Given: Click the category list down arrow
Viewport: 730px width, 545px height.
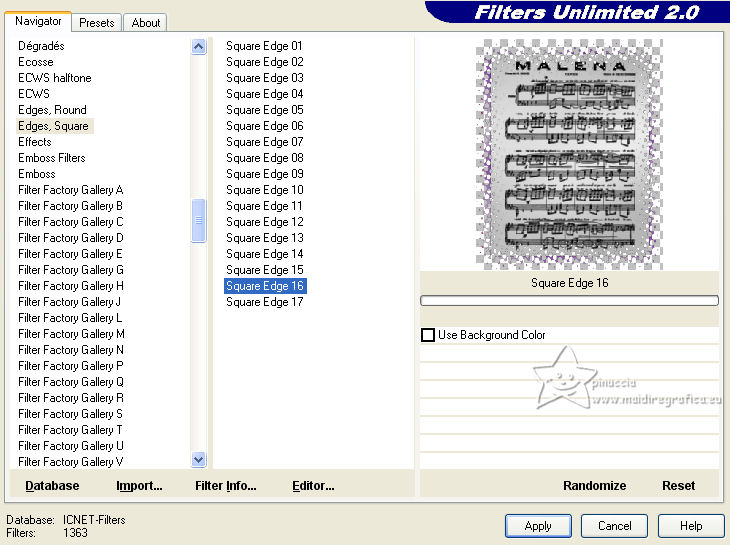Looking at the screenshot, I should (198, 459).
